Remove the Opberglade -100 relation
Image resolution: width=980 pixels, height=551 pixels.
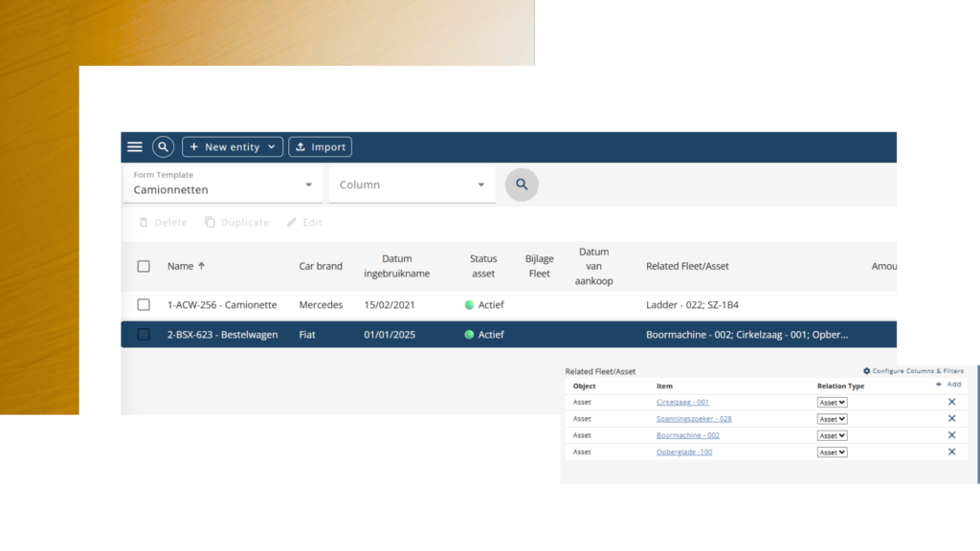pyautogui.click(x=951, y=452)
